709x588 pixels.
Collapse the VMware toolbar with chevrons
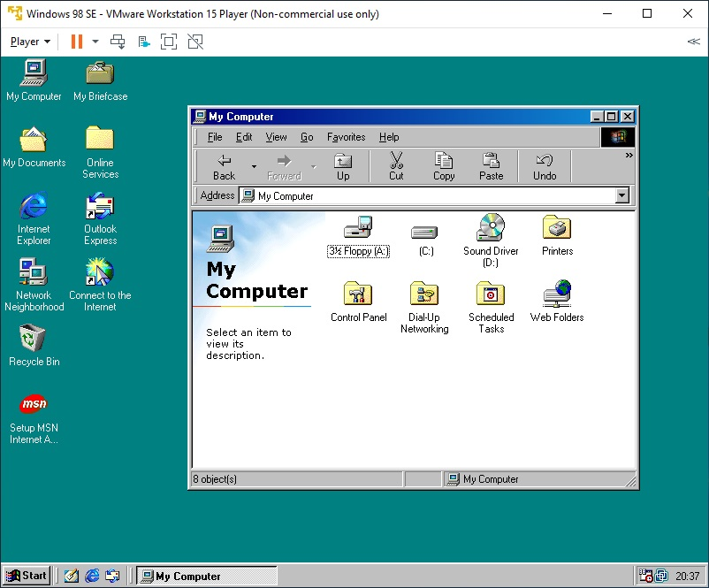click(x=693, y=42)
